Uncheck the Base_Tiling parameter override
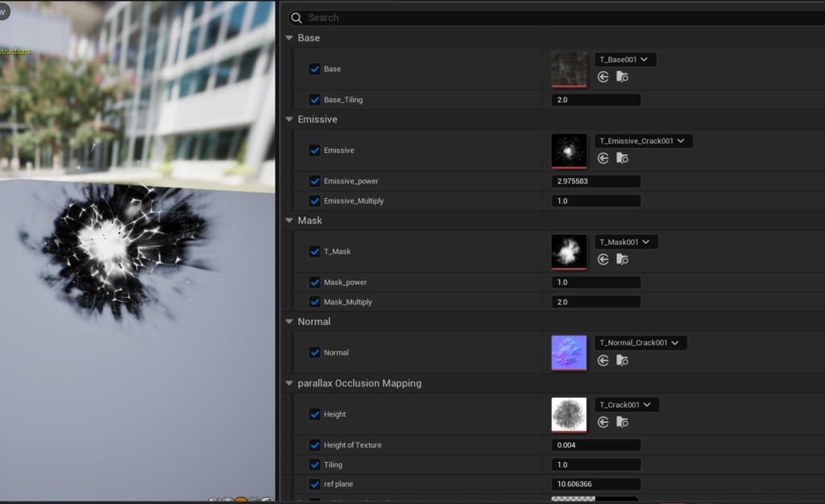Image resolution: width=825 pixels, height=504 pixels. point(314,99)
